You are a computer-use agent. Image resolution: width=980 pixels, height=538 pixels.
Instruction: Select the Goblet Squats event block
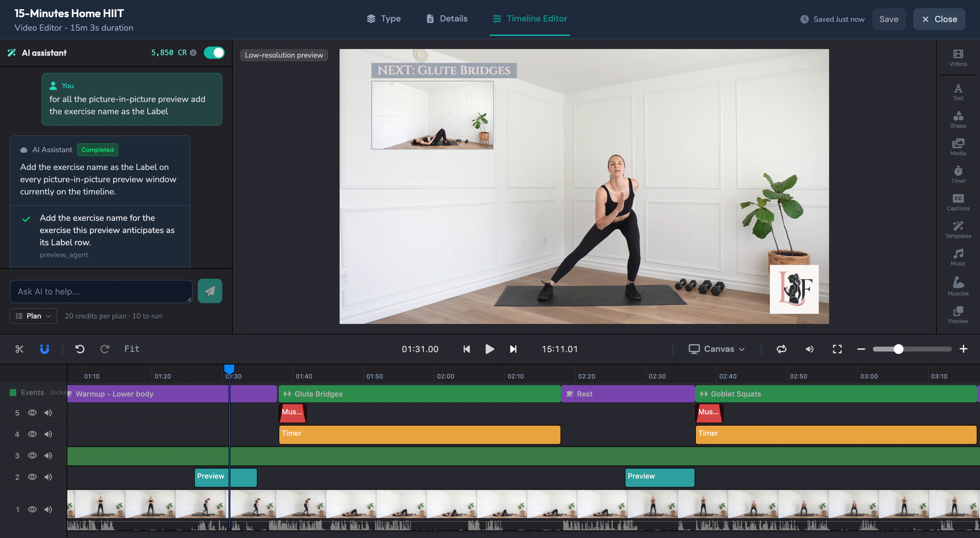(x=836, y=394)
